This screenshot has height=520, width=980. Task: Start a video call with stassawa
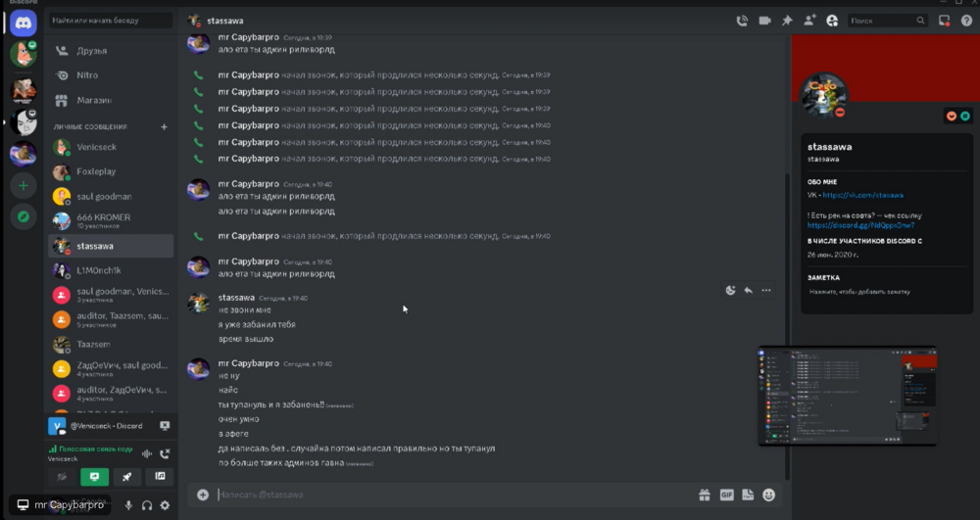coord(764,21)
